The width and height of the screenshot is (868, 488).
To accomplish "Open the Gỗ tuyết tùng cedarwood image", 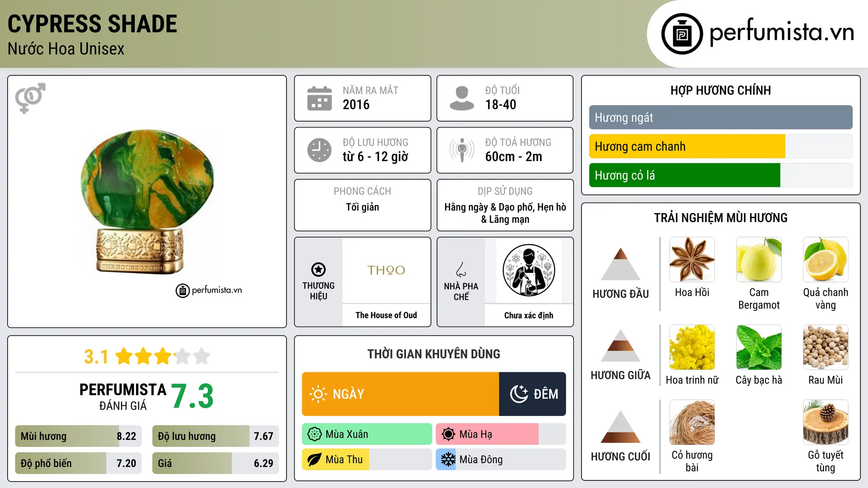I will coord(826,422).
